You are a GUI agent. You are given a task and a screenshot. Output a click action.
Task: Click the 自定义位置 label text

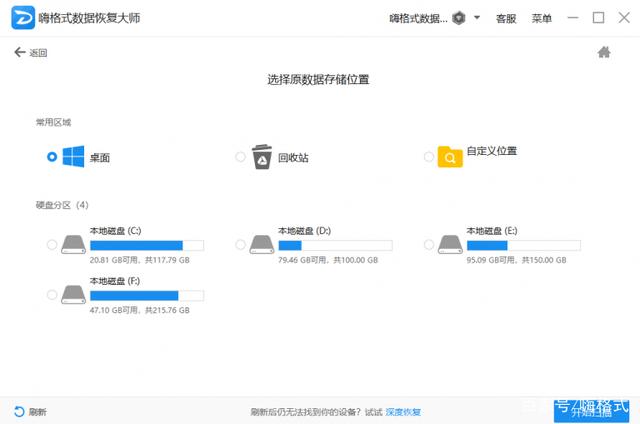(x=492, y=151)
